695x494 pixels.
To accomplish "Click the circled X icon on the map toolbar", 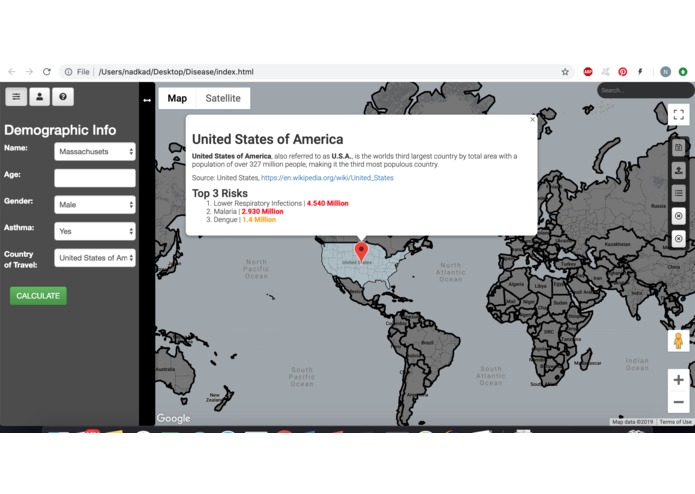I will click(679, 239).
